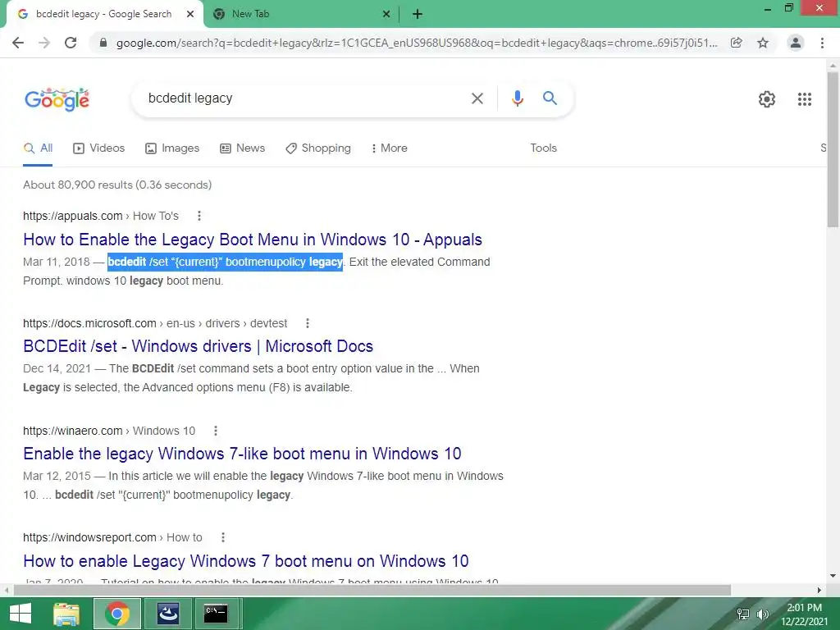Click the vertical scrollbar down arrow
This screenshot has width=840, height=630.
coord(833,576)
